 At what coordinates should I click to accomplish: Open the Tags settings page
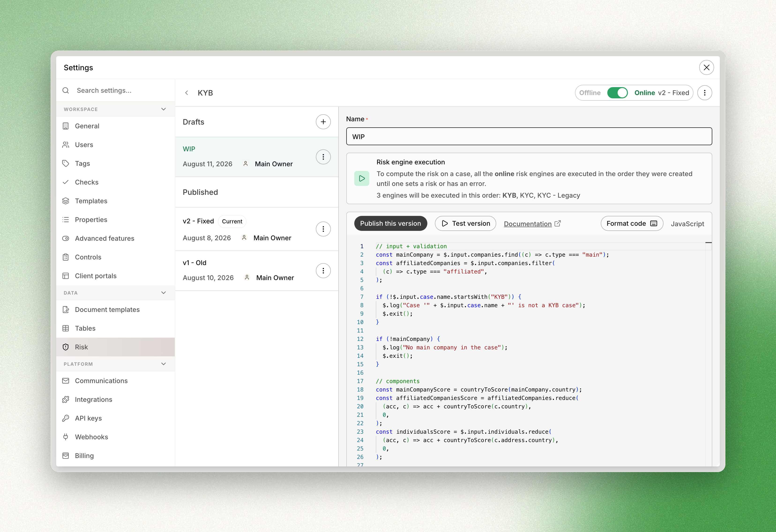point(116,163)
